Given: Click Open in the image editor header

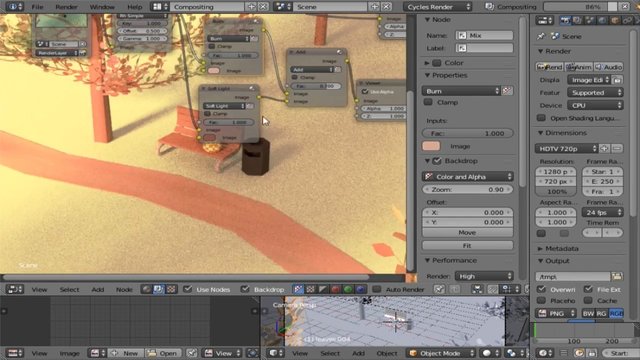Looking at the screenshot, I should tap(163, 353).
